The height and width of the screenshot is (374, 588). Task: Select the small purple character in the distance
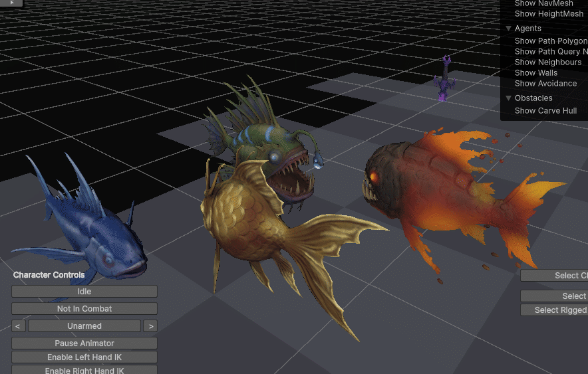point(445,78)
